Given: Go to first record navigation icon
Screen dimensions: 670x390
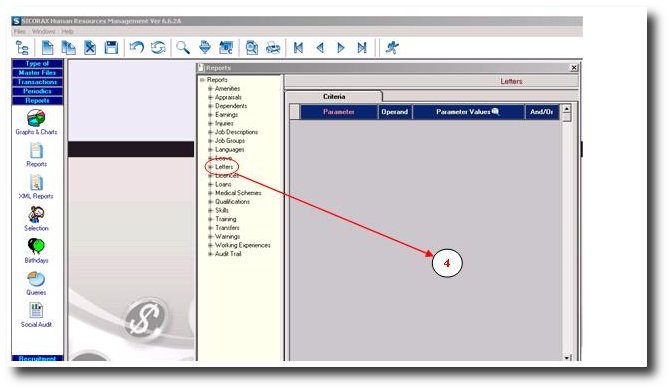Looking at the screenshot, I should pyautogui.click(x=298, y=47).
